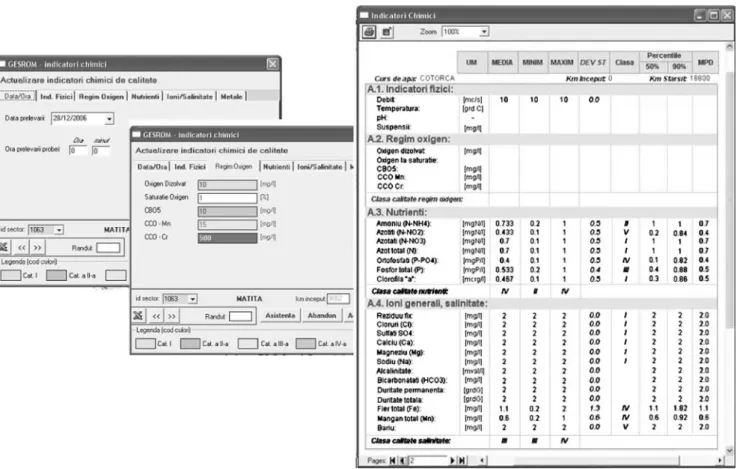Screen dimensions: 740x469
Task: Click next record >> in back GESROM window
Action: coord(38,247)
